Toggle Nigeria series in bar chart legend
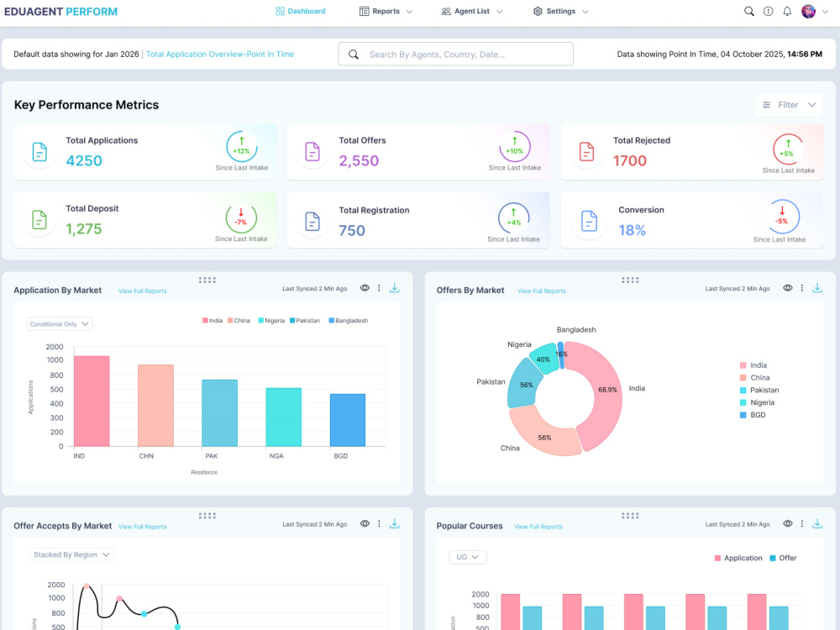The width and height of the screenshot is (840, 630). click(271, 321)
